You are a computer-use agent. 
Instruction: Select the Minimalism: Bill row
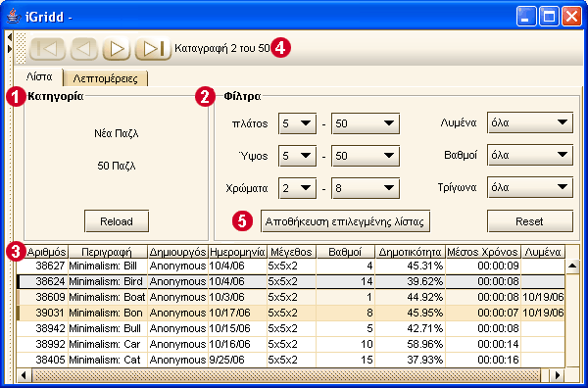pyautogui.click(x=291, y=267)
